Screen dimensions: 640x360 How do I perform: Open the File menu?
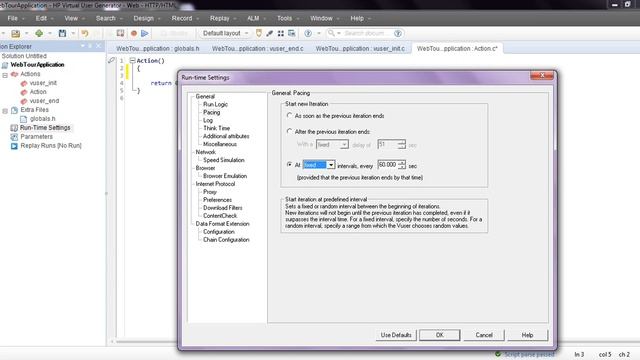[x=13, y=18]
